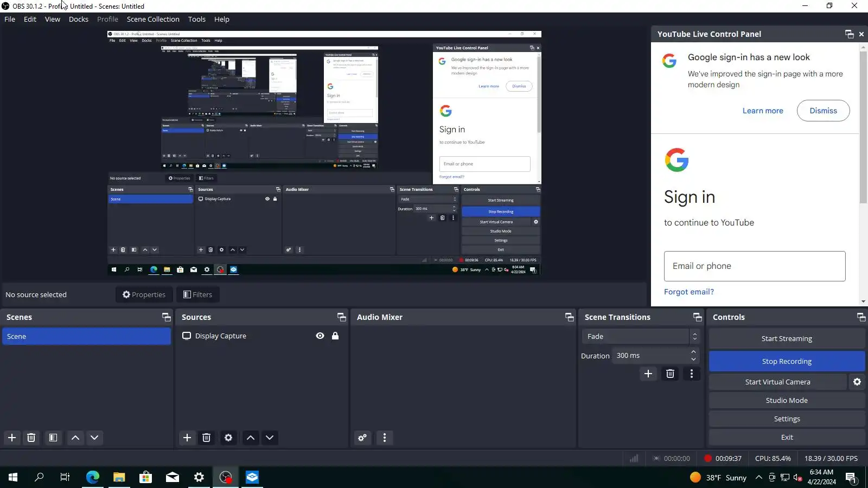Toggle Display Capture visibility eye

320,336
